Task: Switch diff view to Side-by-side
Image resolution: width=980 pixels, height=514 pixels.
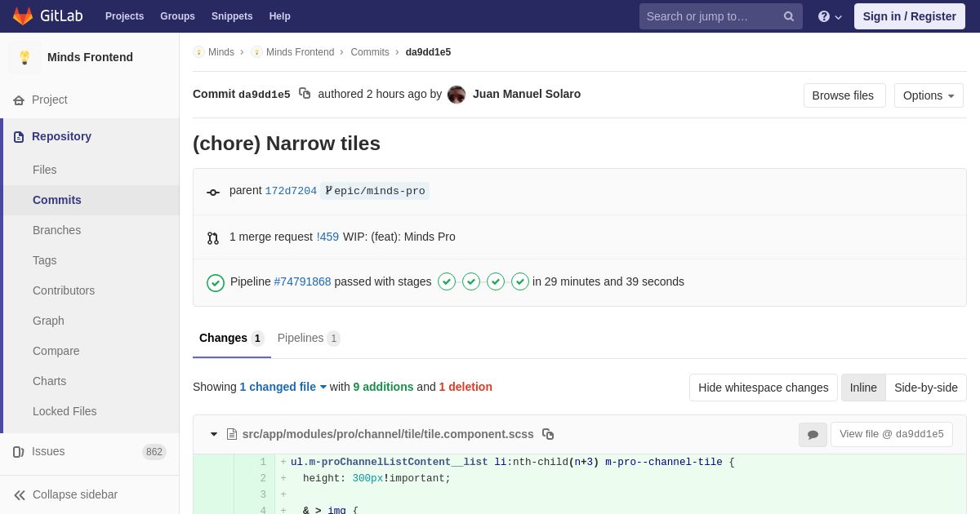Action: tap(926, 388)
